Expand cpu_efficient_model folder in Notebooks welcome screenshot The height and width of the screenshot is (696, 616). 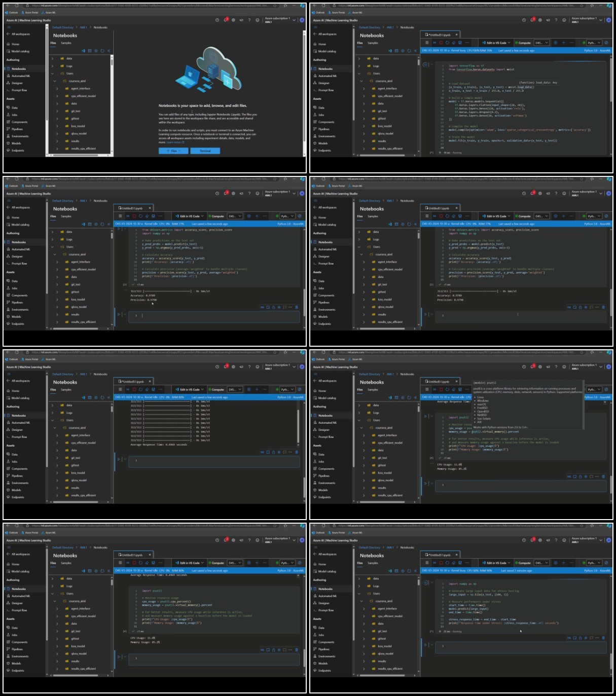point(57,96)
